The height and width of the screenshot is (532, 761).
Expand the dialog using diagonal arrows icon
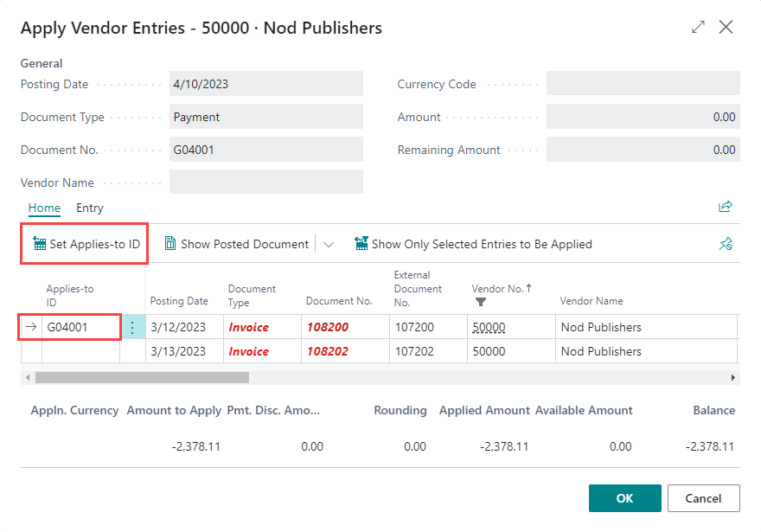698,27
